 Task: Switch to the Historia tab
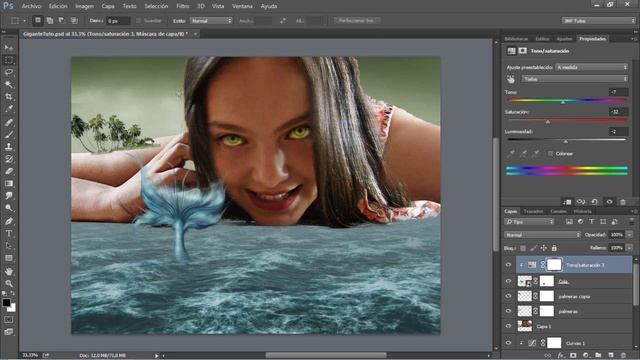pyautogui.click(x=582, y=211)
